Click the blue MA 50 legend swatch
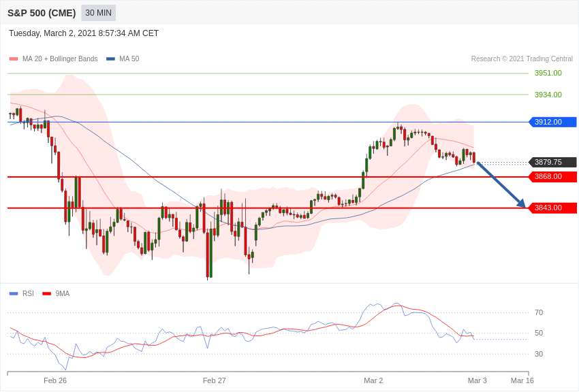 [x=110, y=59]
